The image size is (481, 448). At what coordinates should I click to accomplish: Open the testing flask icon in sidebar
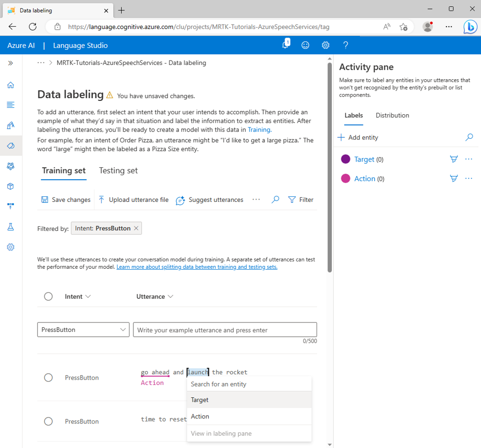(11, 227)
